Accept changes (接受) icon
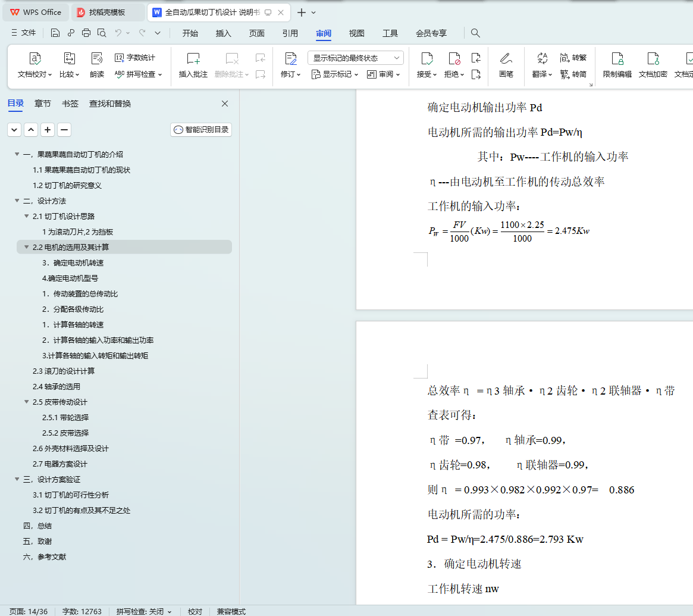This screenshot has height=616, width=693. pyautogui.click(x=427, y=58)
